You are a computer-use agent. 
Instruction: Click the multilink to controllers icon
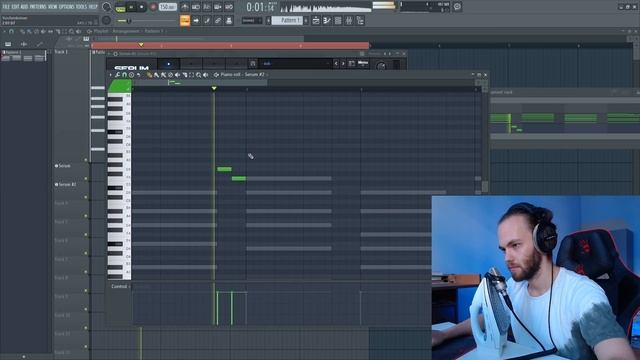coord(229,20)
